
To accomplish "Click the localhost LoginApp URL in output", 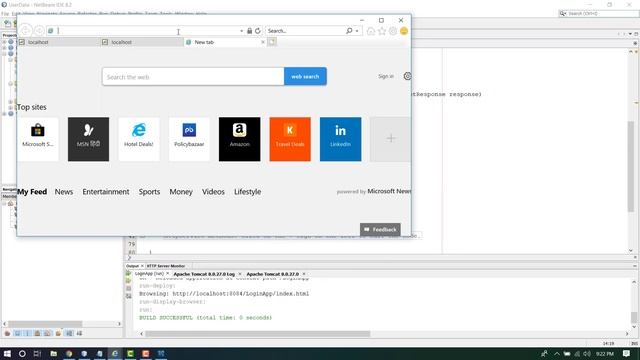I will (x=241, y=293).
